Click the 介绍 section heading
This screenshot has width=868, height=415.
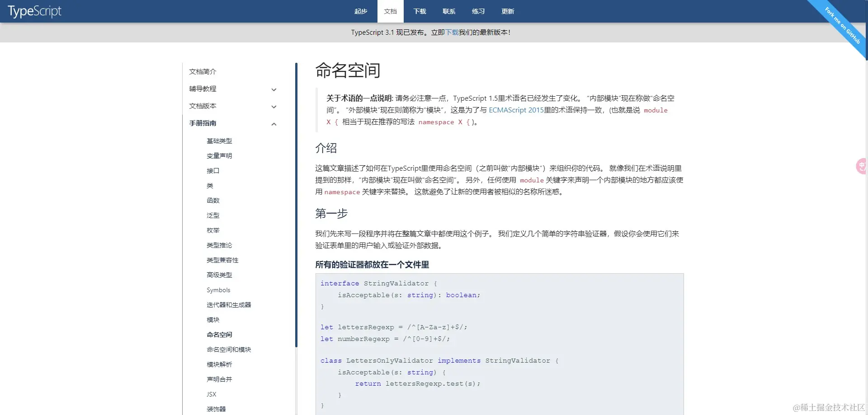click(x=326, y=148)
